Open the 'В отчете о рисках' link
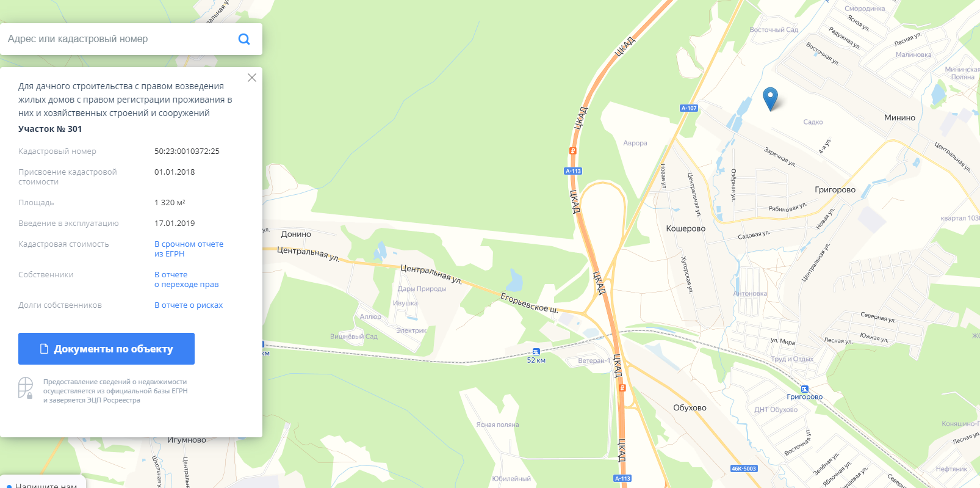The width and height of the screenshot is (980, 488). (189, 305)
